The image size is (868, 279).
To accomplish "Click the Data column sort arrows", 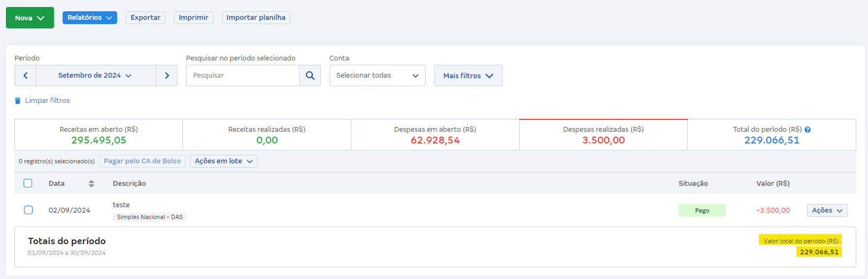I will pos(91,184).
